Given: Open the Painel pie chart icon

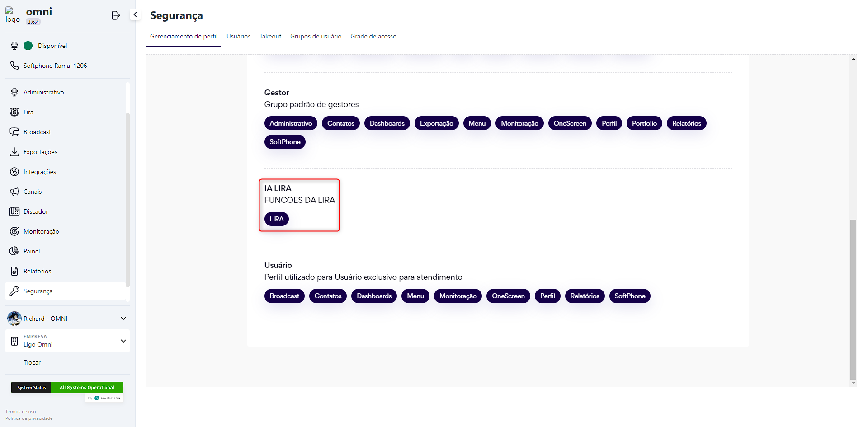Looking at the screenshot, I should 14,251.
